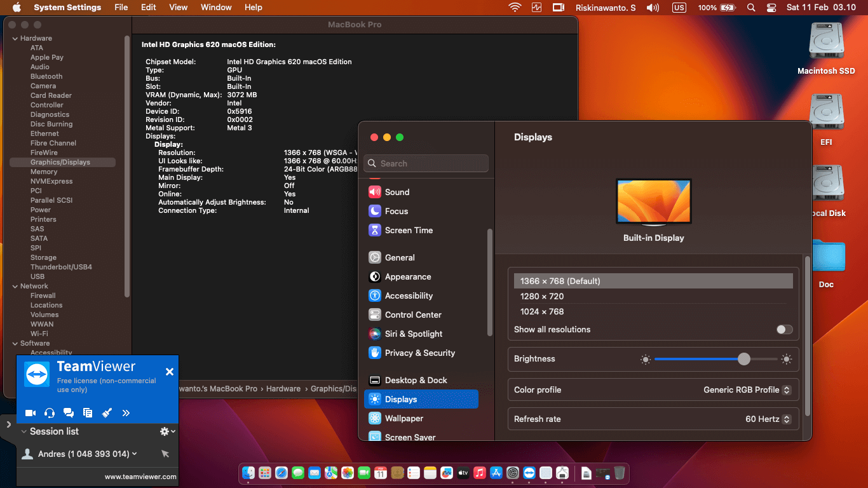868x488 pixels.
Task: Select 1024 × 768 resolution
Action: point(653,311)
